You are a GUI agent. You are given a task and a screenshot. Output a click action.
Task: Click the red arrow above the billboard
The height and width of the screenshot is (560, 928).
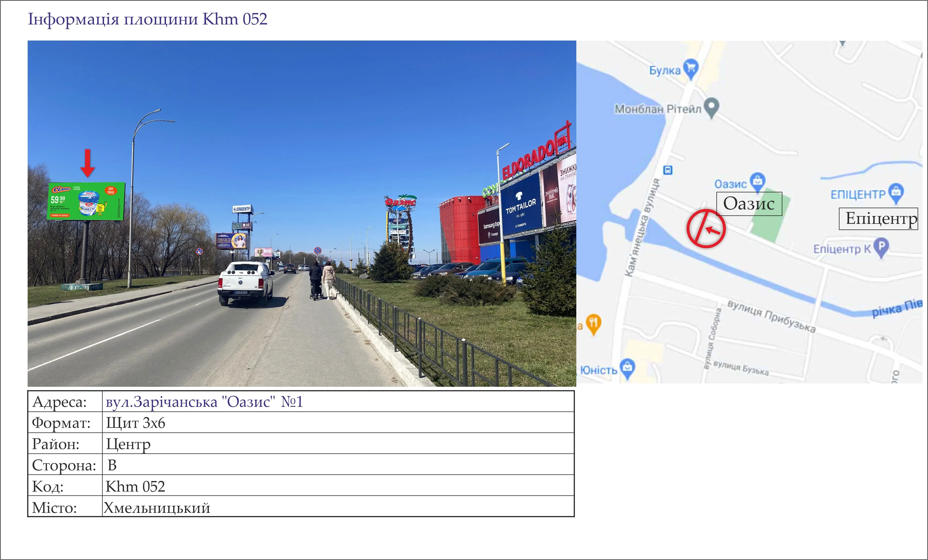click(88, 163)
